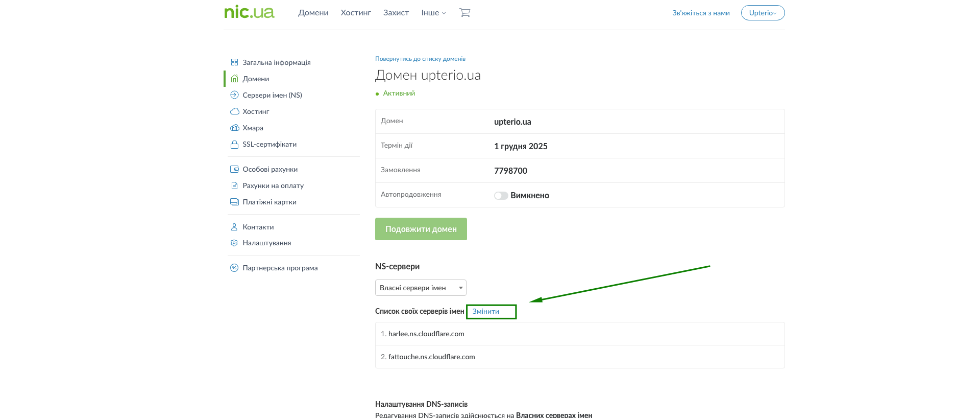Click the Налаштування gear icon
Screen dimensions: 980x418
(x=234, y=243)
